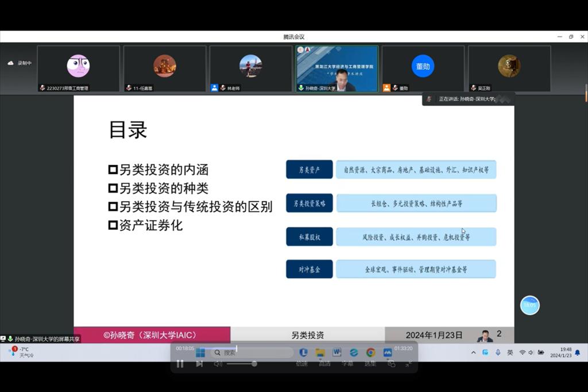This screenshot has height=392, width=588.
Task: Open the Tencent Meeting taskbar icon
Action: (x=388, y=352)
